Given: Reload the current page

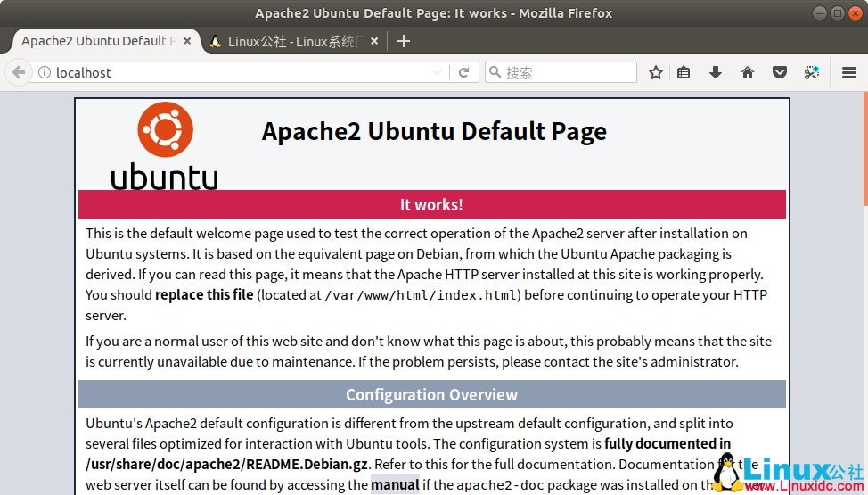Looking at the screenshot, I should tap(464, 72).
